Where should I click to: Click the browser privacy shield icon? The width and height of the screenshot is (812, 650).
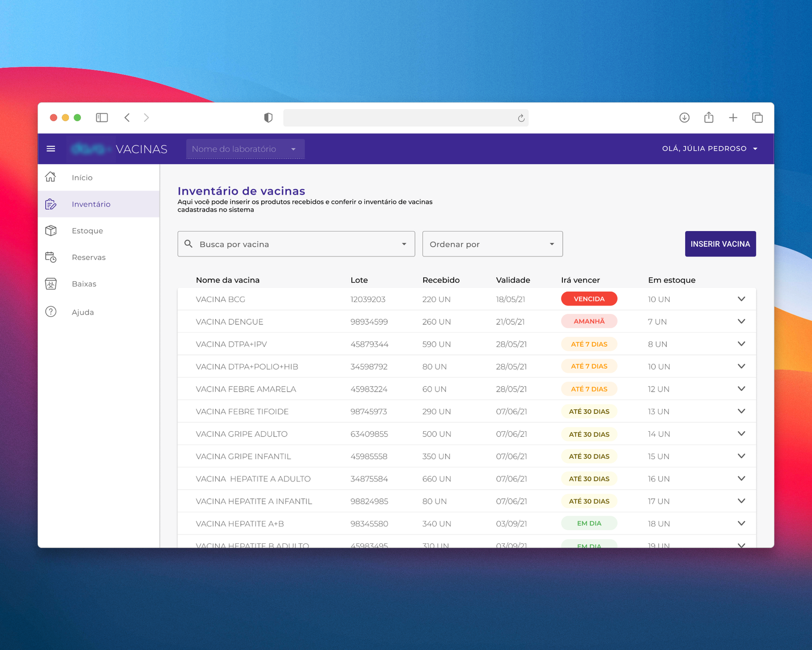[268, 118]
